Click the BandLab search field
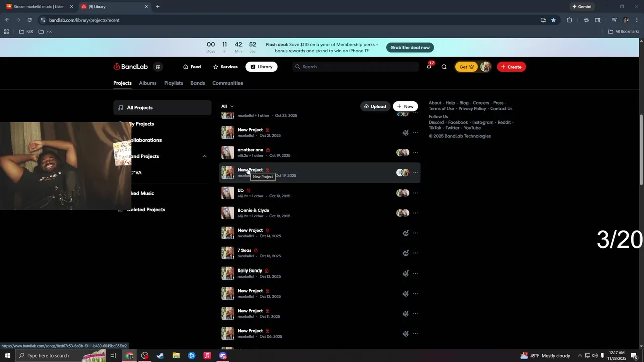The image size is (644, 362). 355,67
